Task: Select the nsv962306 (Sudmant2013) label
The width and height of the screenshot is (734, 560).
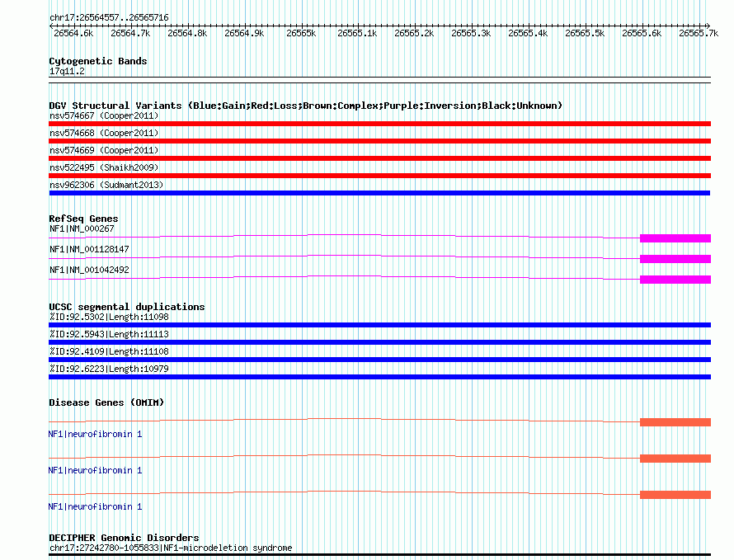Action: tap(106, 185)
